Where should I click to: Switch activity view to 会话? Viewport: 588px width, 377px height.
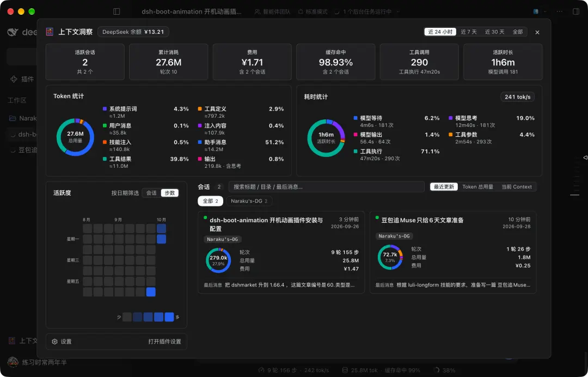(x=151, y=193)
